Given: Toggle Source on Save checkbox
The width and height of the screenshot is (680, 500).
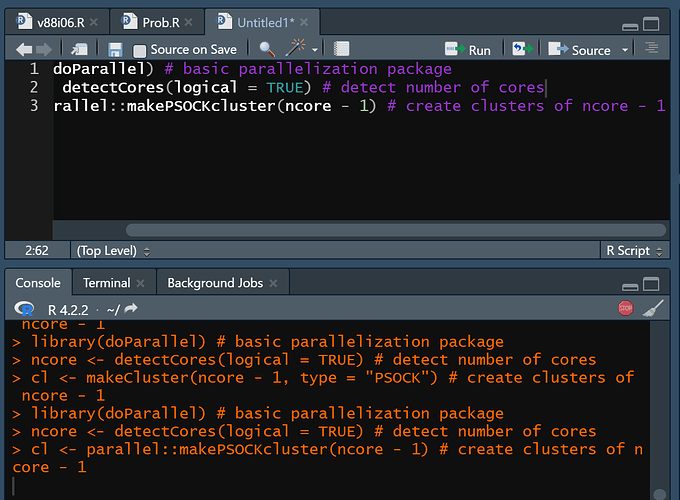Looking at the screenshot, I should coord(140,51).
